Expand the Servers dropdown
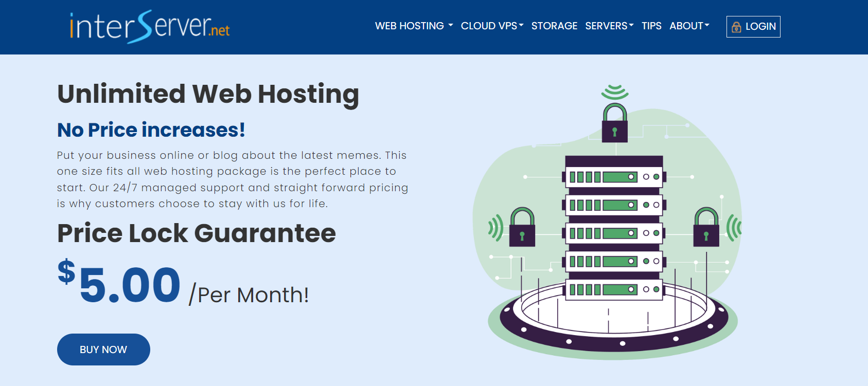 [609, 26]
